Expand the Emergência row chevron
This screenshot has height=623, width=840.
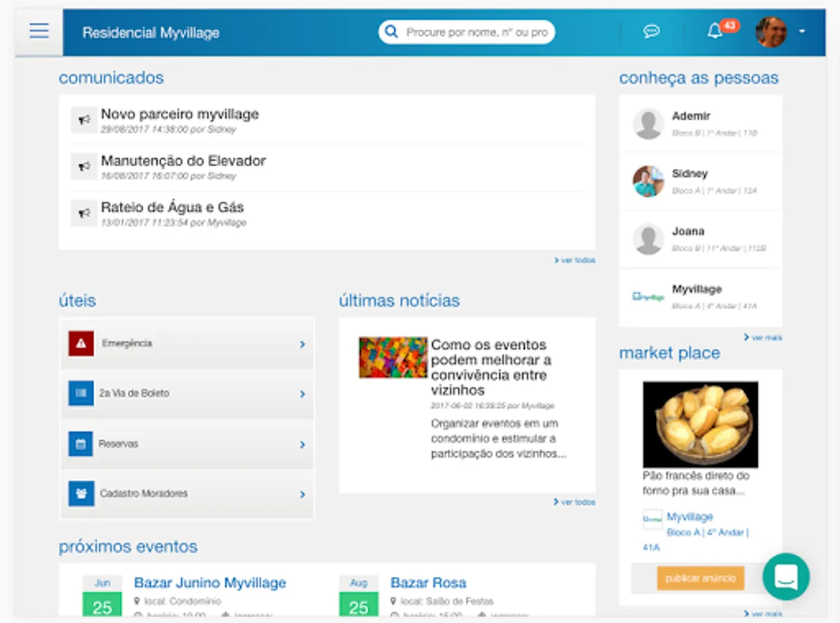[x=303, y=344]
